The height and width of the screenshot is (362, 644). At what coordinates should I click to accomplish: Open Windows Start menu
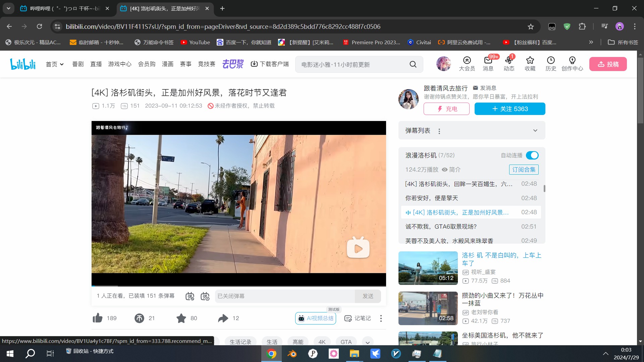point(10,354)
